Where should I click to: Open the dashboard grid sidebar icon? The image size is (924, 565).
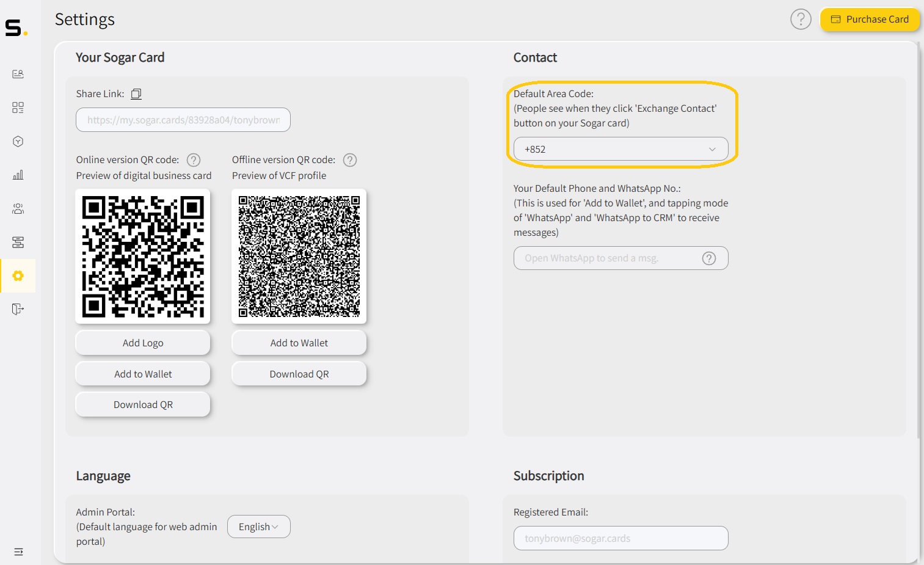18,108
